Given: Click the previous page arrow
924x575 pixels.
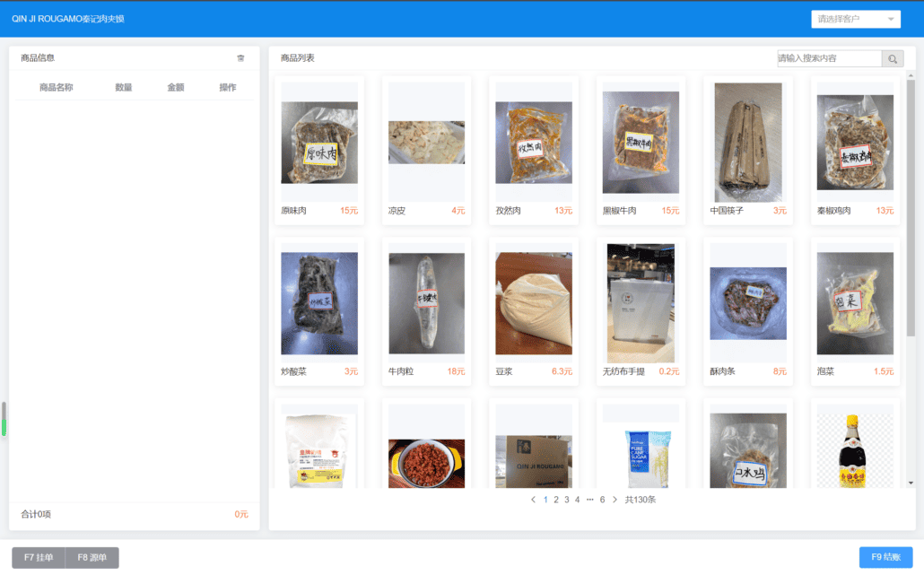Looking at the screenshot, I should tap(533, 500).
